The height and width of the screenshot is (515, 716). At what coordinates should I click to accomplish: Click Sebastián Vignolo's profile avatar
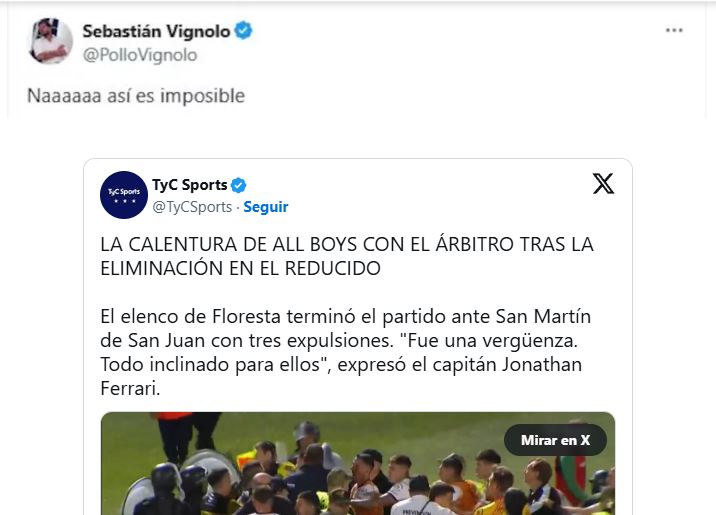tap(50, 41)
